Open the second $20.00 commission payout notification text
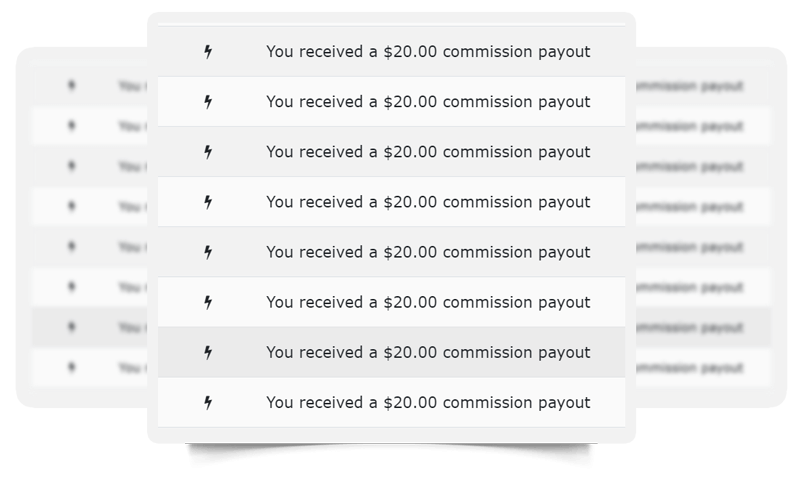Image resolution: width=800 pixels, height=497 pixels. click(x=428, y=102)
